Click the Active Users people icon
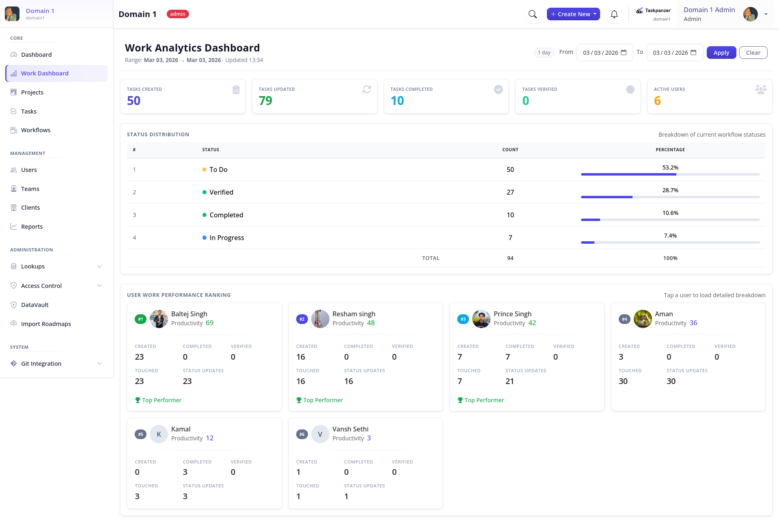Viewport: 779px width, 532px height. click(x=760, y=90)
